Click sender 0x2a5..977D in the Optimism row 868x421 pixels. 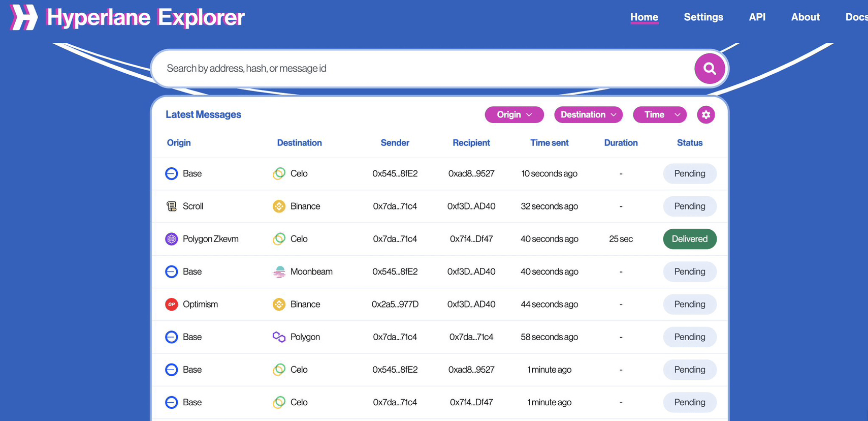coord(395,305)
